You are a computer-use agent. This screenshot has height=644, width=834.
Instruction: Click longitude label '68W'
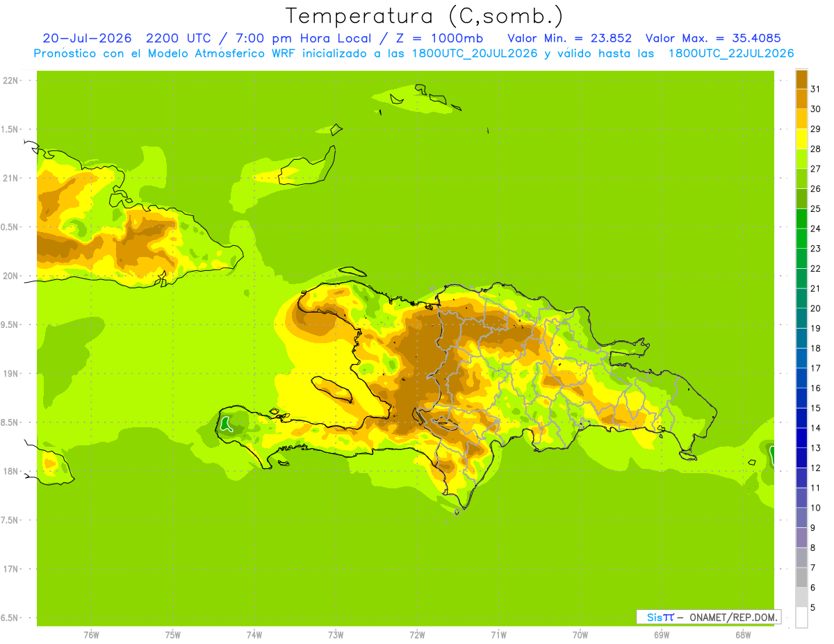743,635
